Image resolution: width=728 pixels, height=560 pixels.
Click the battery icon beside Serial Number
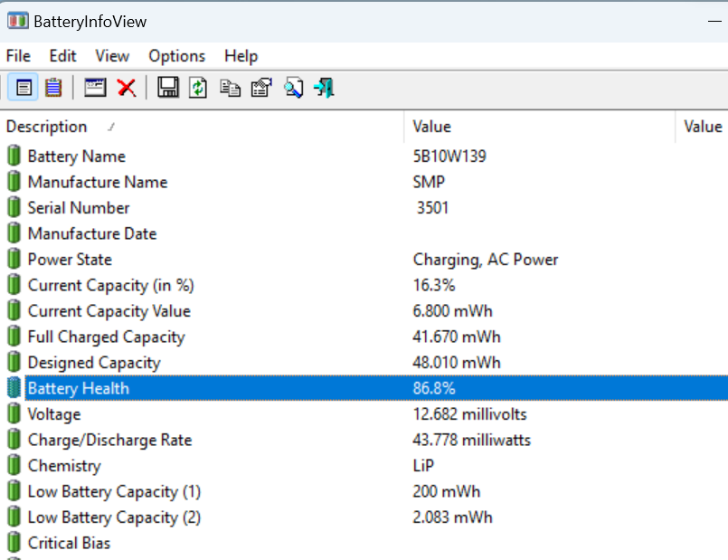[x=14, y=207]
